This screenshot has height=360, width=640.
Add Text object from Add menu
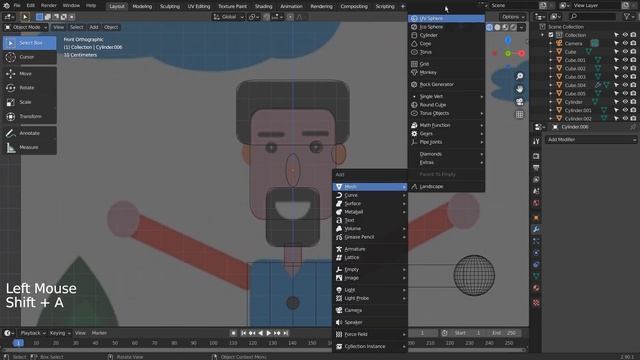[370, 220]
